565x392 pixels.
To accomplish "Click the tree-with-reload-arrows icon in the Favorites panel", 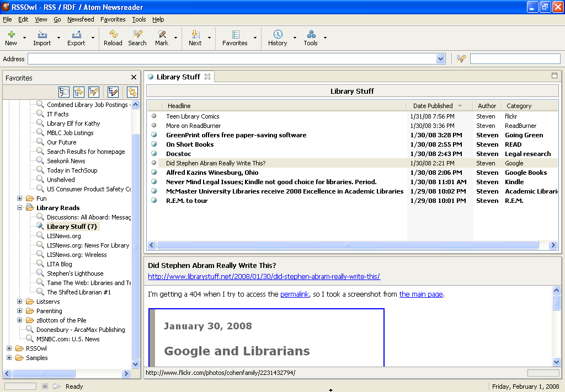I will tap(78, 92).
